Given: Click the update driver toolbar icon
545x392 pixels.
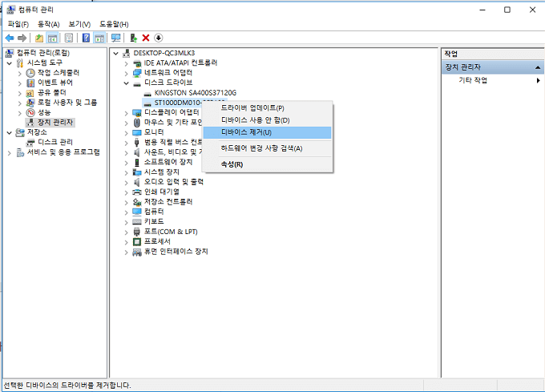Looking at the screenshot, I should pos(133,38).
